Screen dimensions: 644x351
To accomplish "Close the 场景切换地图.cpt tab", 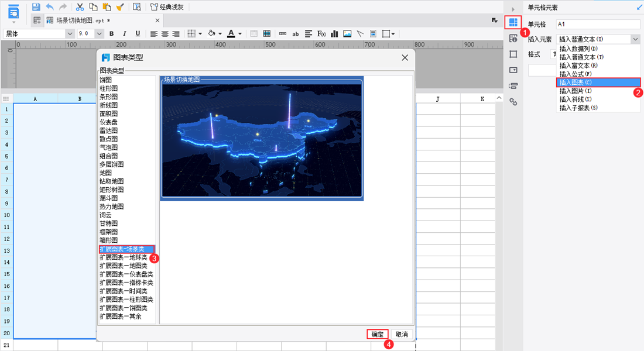I will (157, 20).
